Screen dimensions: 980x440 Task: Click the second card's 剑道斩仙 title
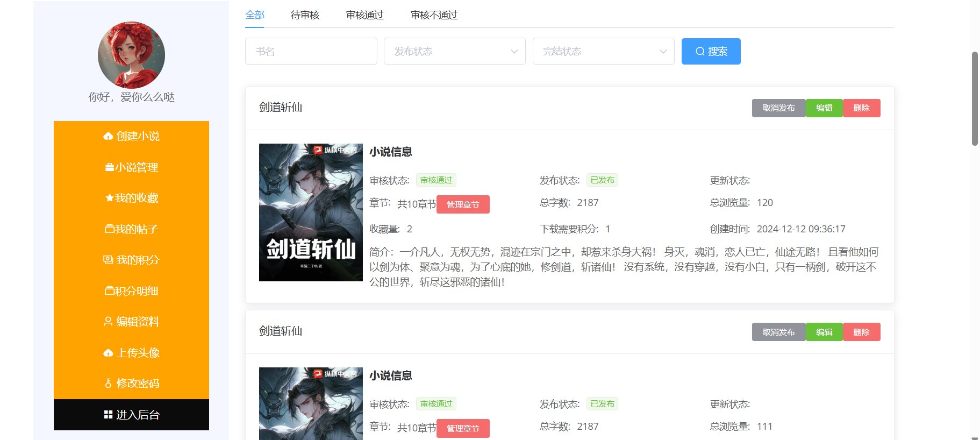(x=281, y=331)
